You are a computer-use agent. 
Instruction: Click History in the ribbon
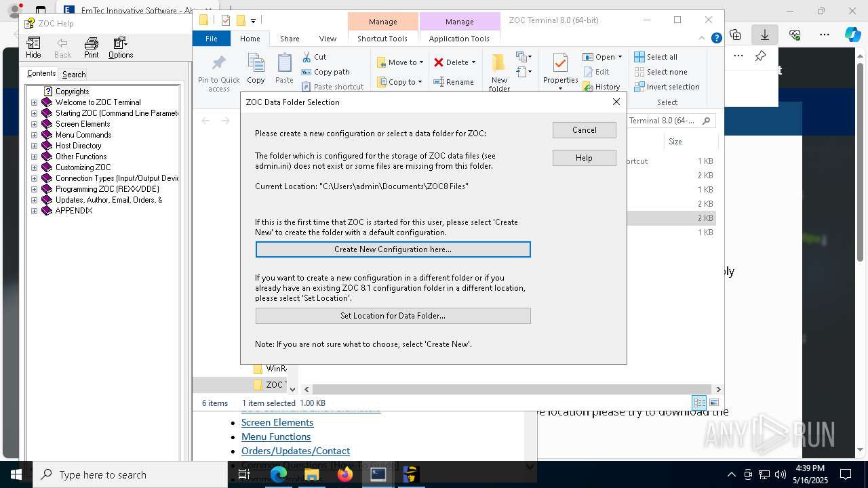click(x=601, y=87)
